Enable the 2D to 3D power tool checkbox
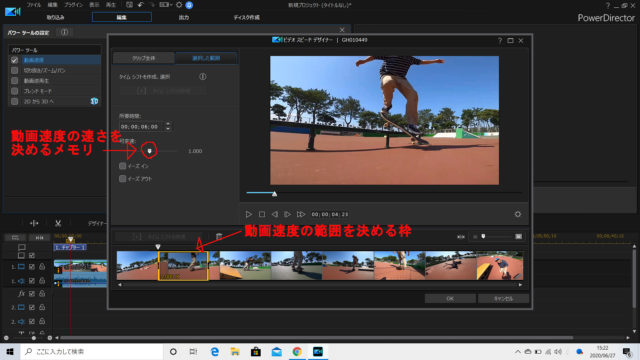Screen dimensions: 640x360 14,101
